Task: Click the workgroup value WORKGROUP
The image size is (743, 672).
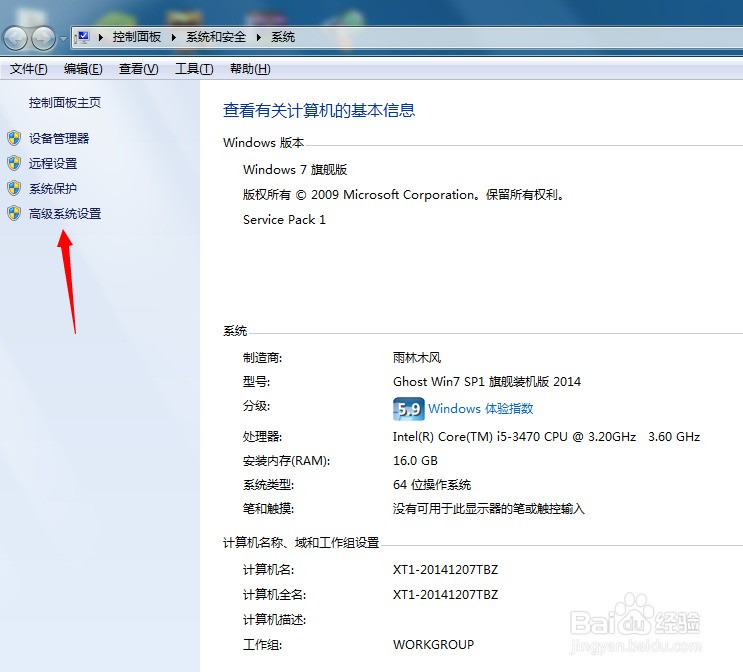Action: pyautogui.click(x=434, y=645)
